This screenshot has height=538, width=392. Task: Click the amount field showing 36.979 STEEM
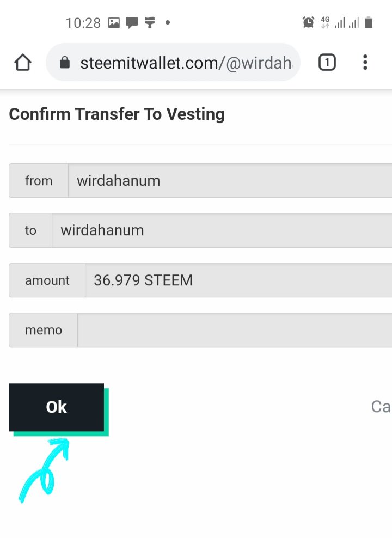click(200, 280)
